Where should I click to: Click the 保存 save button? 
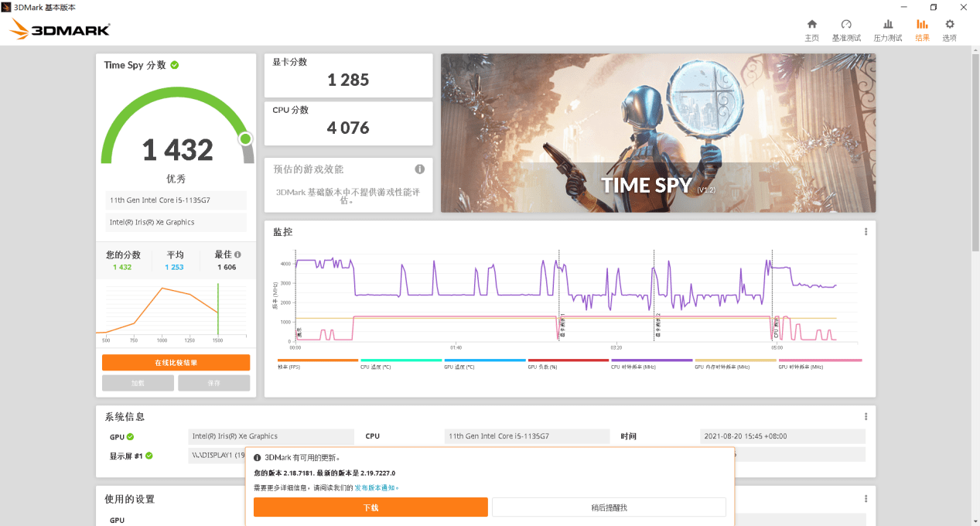(x=213, y=383)
